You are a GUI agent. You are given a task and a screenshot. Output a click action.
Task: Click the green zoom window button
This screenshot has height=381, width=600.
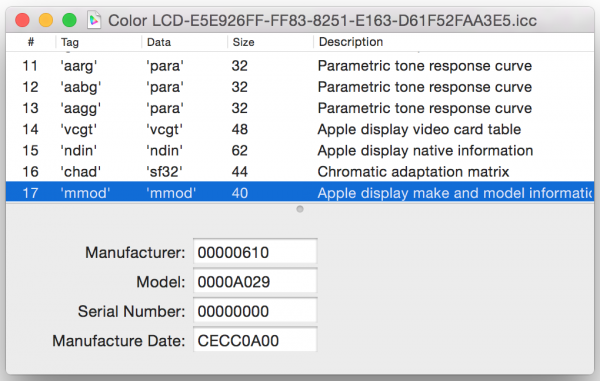70,20
